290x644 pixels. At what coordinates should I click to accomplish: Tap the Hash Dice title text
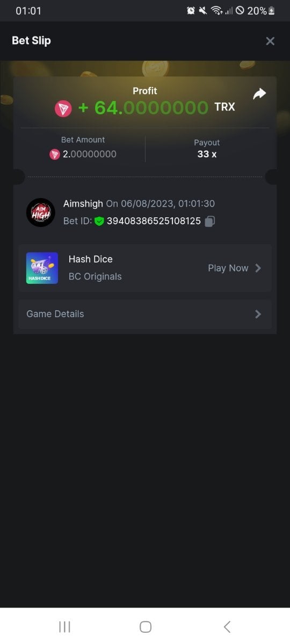tap(91, 259)
